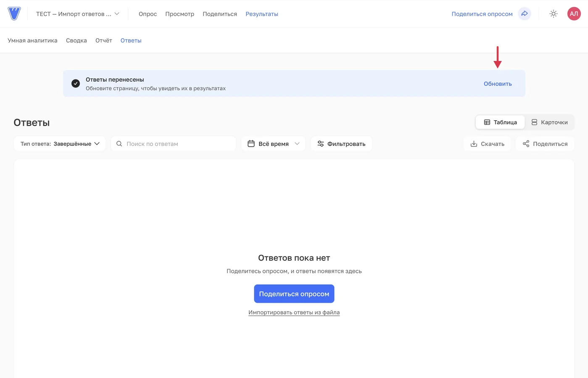Switch to the Просмотр tab

[x=179, y=14]
